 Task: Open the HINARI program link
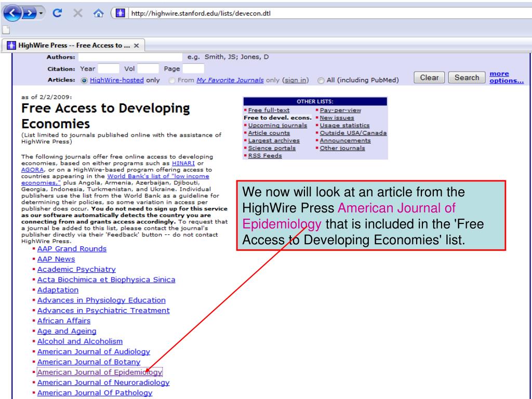coord(183,163)
